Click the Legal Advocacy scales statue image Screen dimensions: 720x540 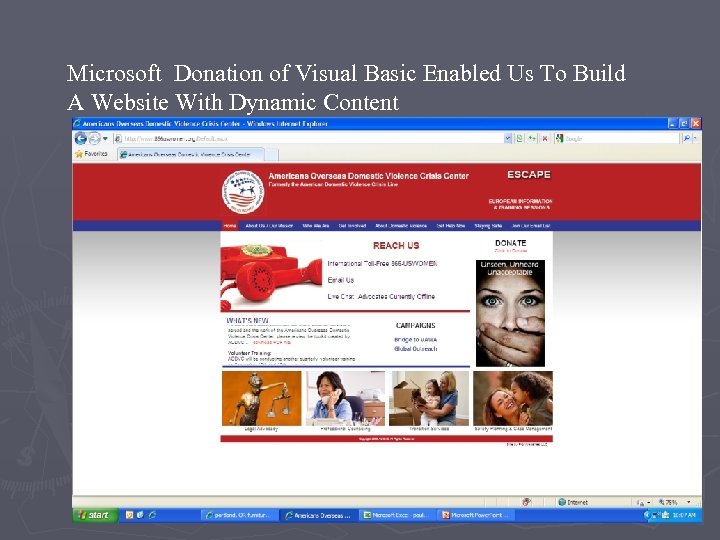click(261, 398)
